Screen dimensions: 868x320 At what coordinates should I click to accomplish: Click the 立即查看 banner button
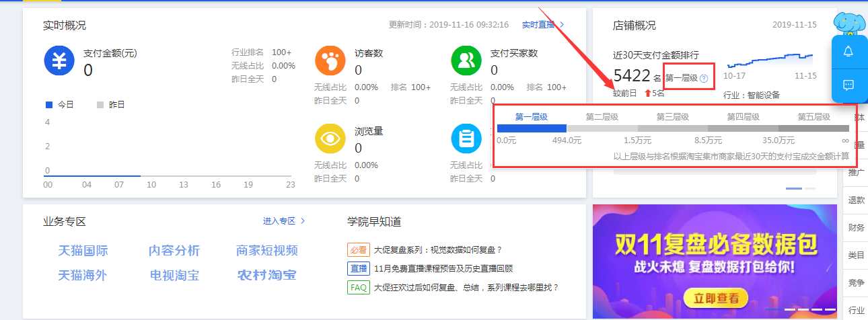716,298
